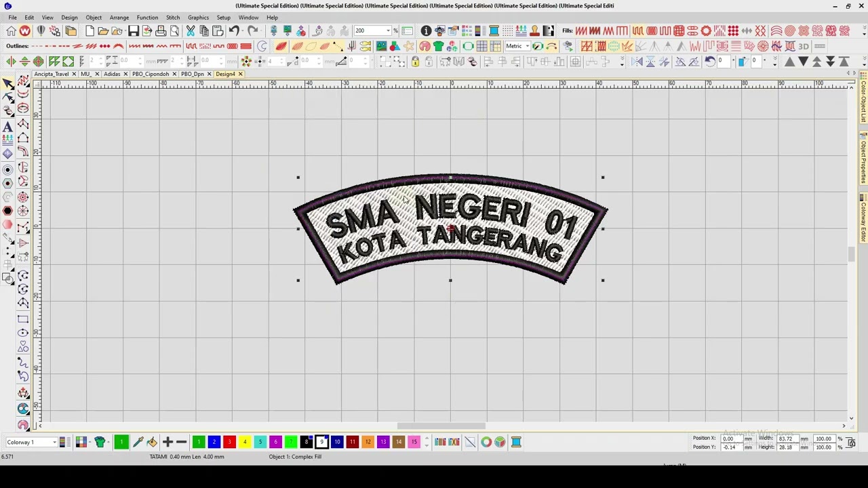Select the Lettering tool in left toolbox
The width and height of the screenshot is (868, 488).
click(x=7, y=127)
